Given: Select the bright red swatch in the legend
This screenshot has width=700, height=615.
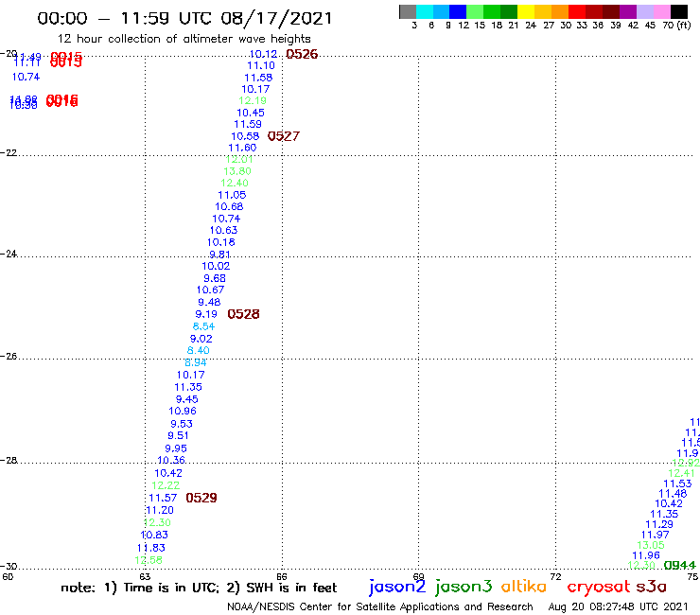Looking at the screenshot, I should [577, 11].
